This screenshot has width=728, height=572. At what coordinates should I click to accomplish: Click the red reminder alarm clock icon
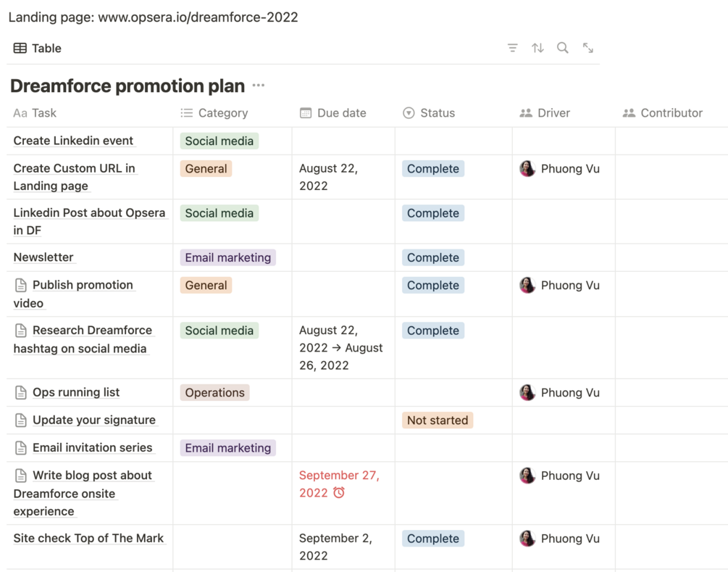tap(339, 493)
